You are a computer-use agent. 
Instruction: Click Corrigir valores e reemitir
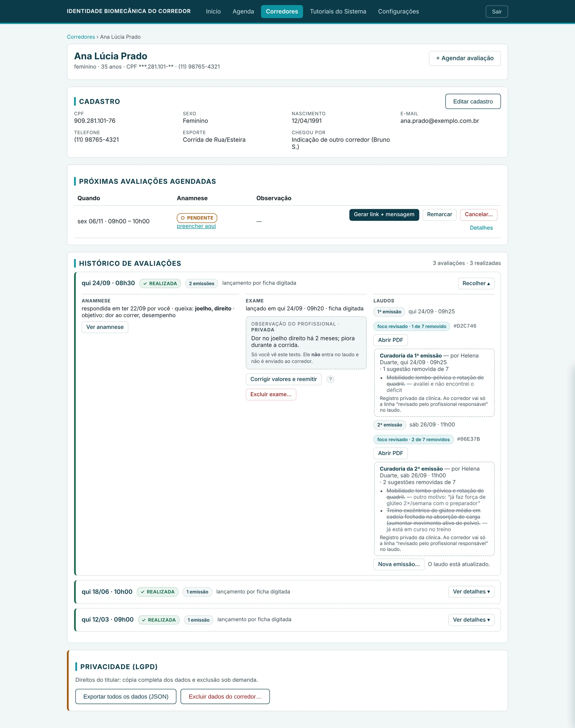(x=283, y=379)
